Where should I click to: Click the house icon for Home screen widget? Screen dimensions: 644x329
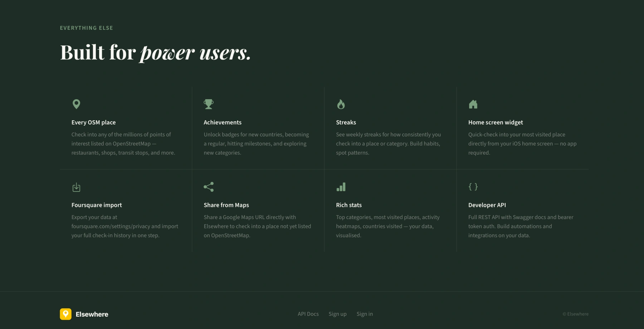[x=473, y=104]
